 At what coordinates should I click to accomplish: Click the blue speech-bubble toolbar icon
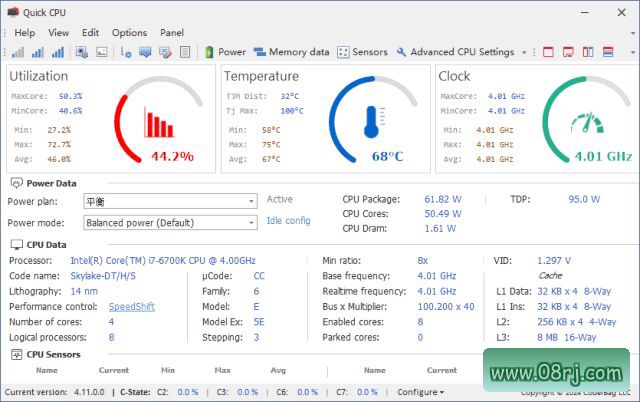146,52
